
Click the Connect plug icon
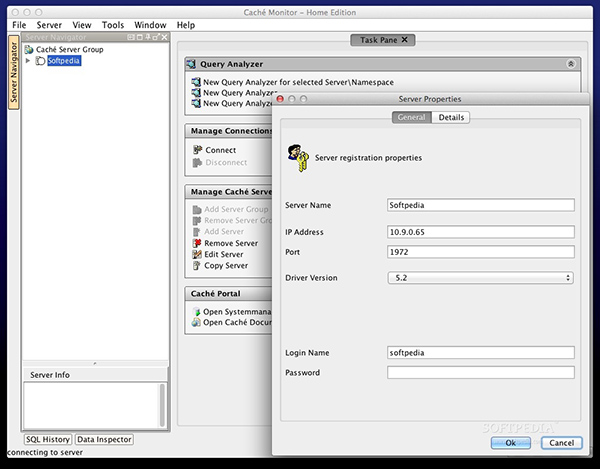(197, 150)
